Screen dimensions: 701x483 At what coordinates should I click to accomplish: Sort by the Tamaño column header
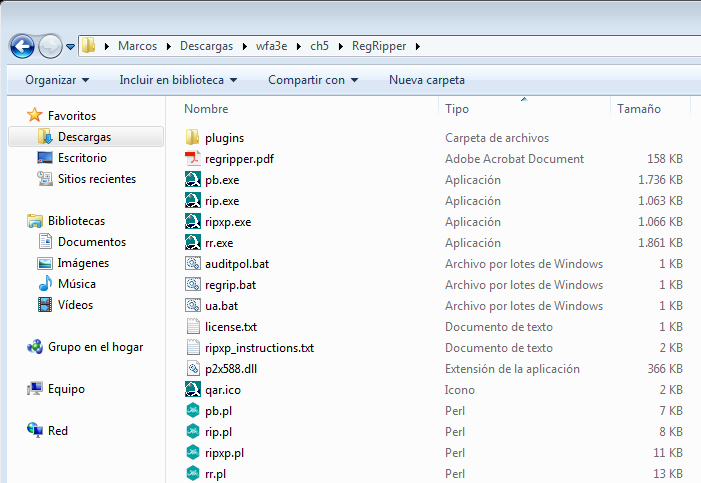tap(638, 109)
